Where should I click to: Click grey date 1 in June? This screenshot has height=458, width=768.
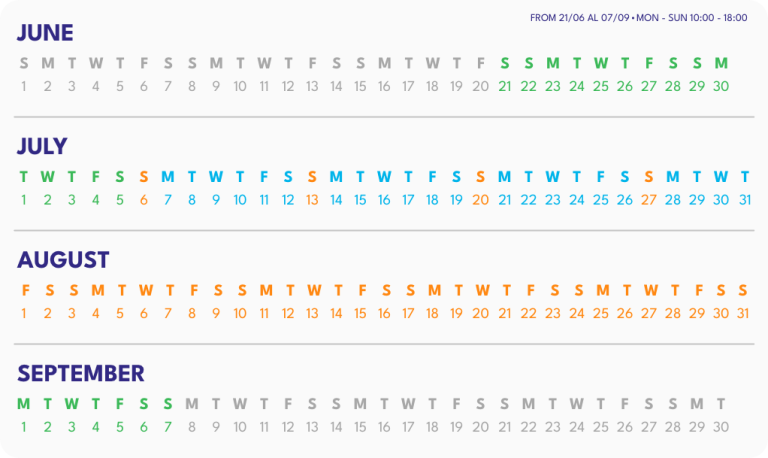tap(24, 86)
